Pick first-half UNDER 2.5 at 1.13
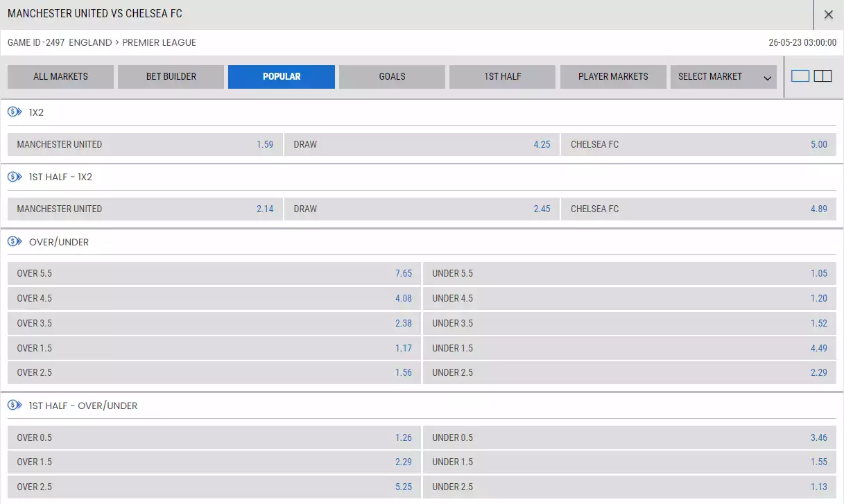The image size is (844, 504). coord(630,487)
